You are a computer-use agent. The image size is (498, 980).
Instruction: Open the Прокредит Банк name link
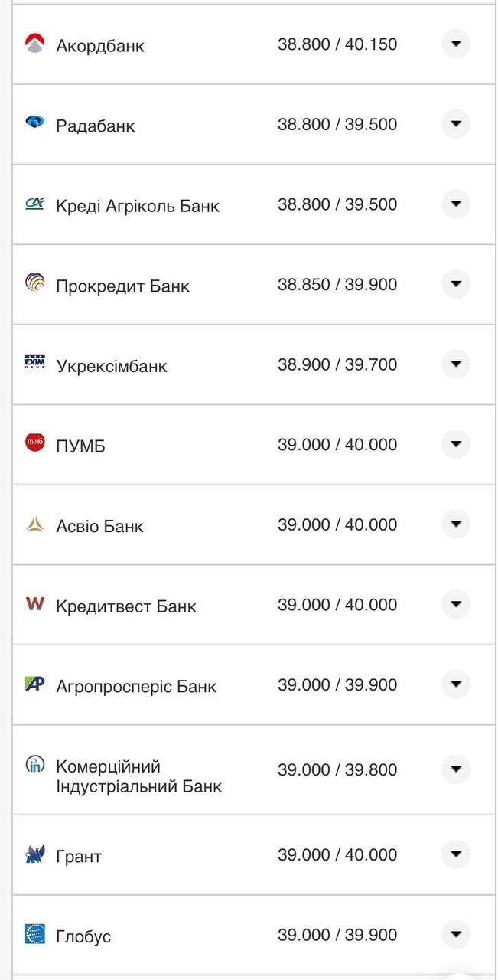122,286
